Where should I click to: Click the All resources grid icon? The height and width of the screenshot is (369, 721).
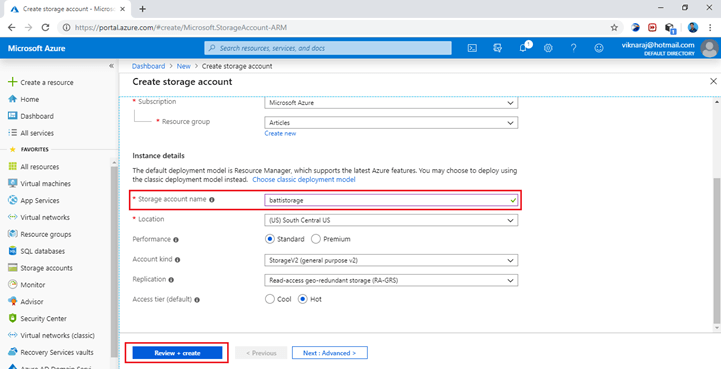tap(13, 167)
